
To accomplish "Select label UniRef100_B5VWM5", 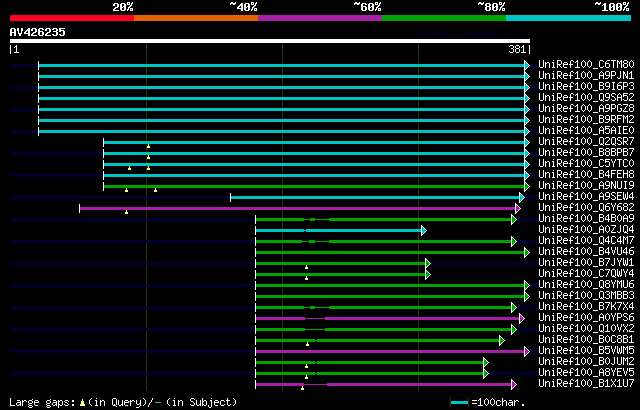I will pos(586,350).
